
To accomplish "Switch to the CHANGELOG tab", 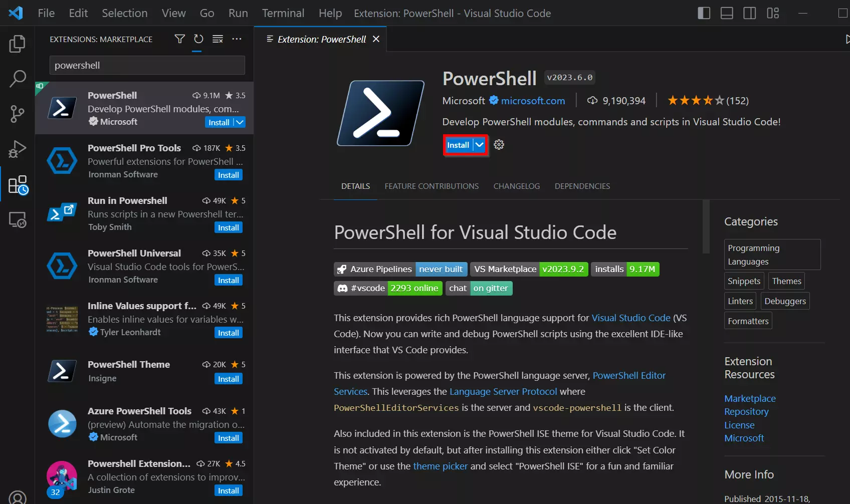I will [516, 186].
